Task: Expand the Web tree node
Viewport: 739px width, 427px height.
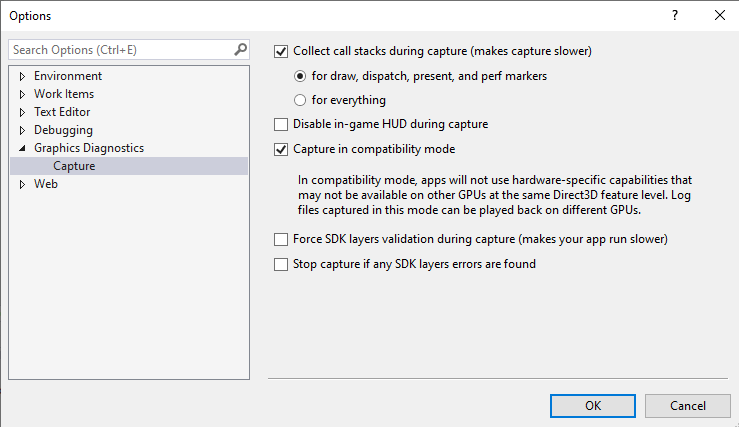Action: (x=22, y=184)
